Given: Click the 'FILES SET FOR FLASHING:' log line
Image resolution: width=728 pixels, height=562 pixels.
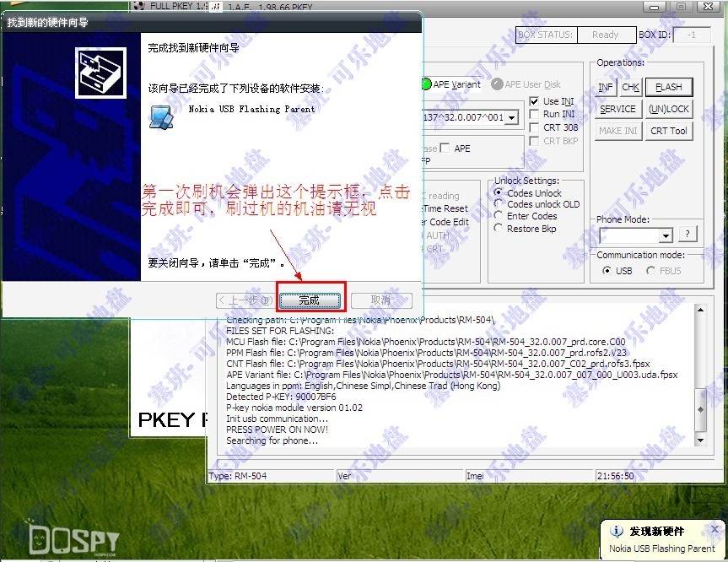Looking at the screenshot, I should 280,331.
